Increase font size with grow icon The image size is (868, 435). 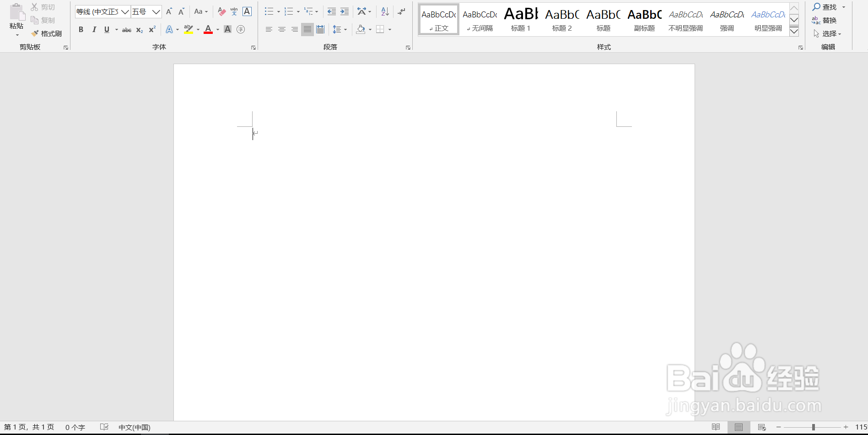169,12
